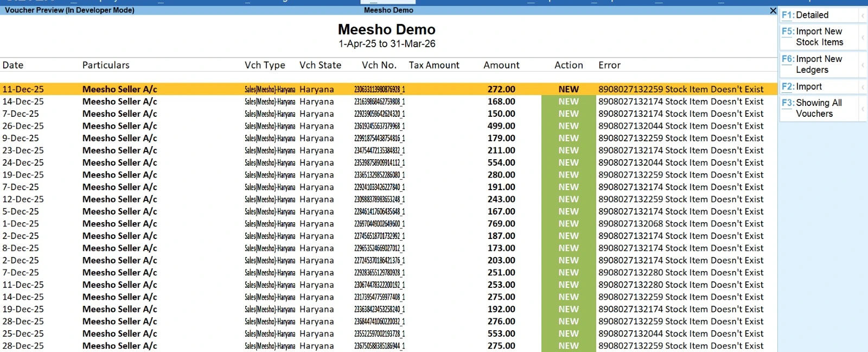
Task: Click the amount 499.00
Action: pos(501,126)
